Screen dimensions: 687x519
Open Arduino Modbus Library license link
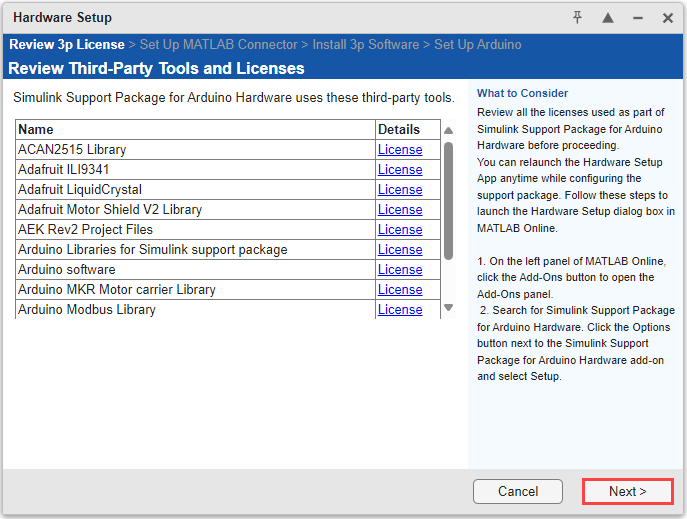click(x=400, y=310)
